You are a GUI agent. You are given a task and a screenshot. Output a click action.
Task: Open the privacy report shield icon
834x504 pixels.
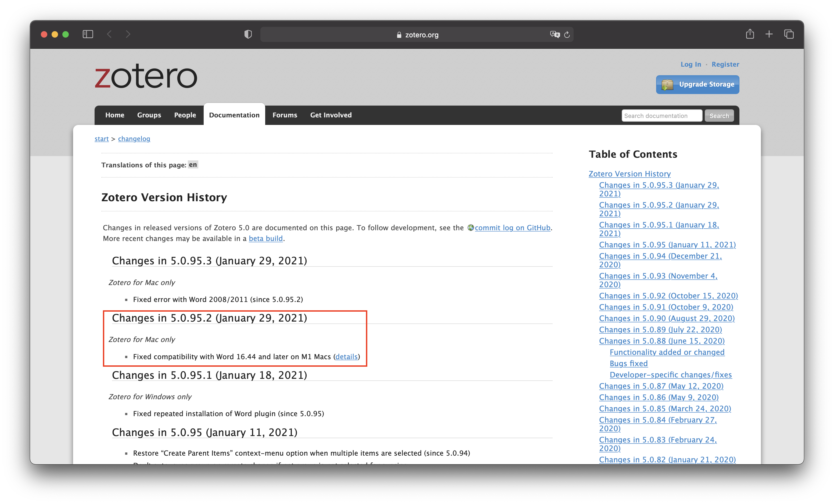248,34
